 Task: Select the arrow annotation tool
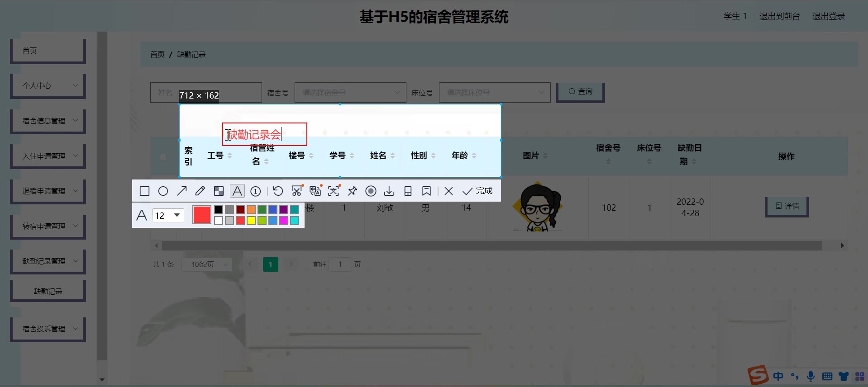point(181,191)
